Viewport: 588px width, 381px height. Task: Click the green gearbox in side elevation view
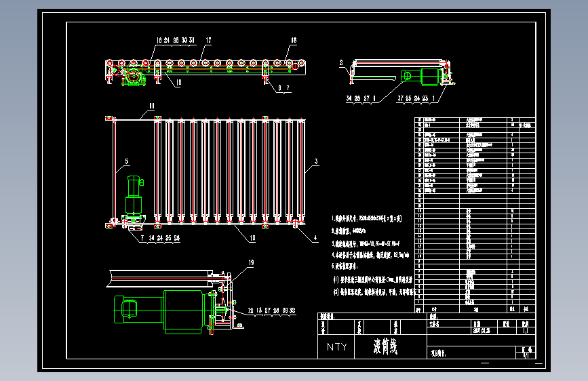pos(132,76)
